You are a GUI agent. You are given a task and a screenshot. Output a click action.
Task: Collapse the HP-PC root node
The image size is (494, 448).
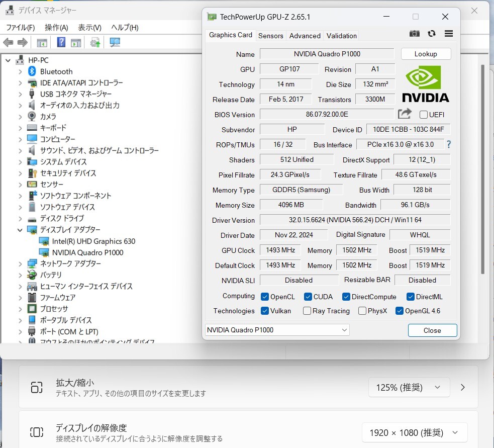click(8, 60)
